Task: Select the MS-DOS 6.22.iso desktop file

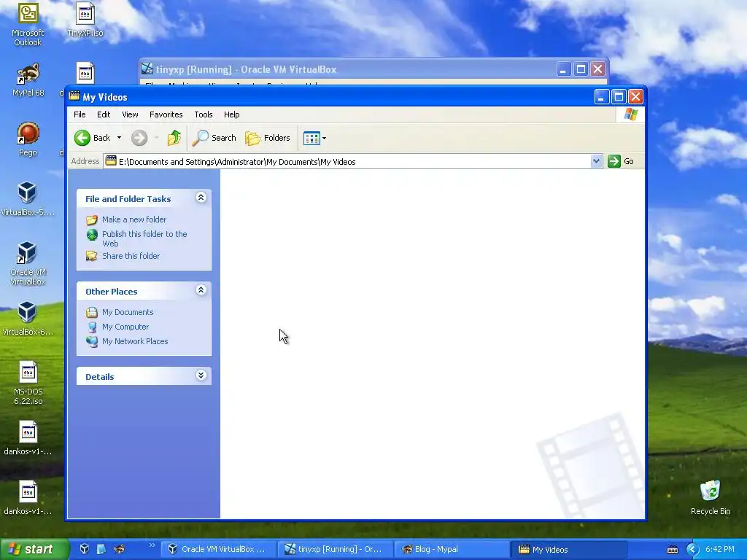Action: (28, 383)
